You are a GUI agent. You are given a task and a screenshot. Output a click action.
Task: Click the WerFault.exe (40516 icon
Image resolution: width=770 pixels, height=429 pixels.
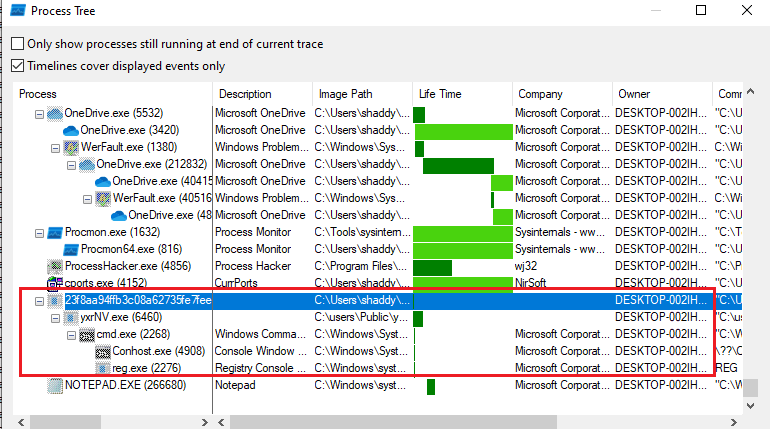coord(103,198)
